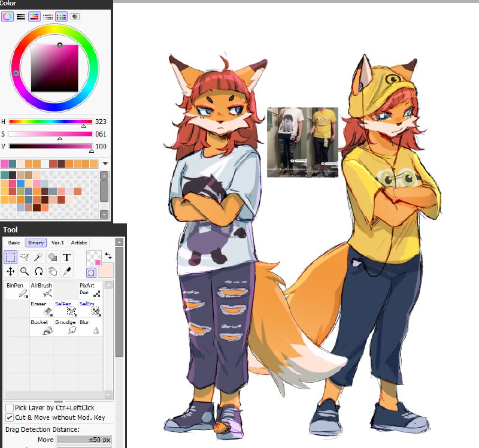Switch to the Artistic tool tab
The width and height of the screenshot is (479, 448).
tap(79, 243)
